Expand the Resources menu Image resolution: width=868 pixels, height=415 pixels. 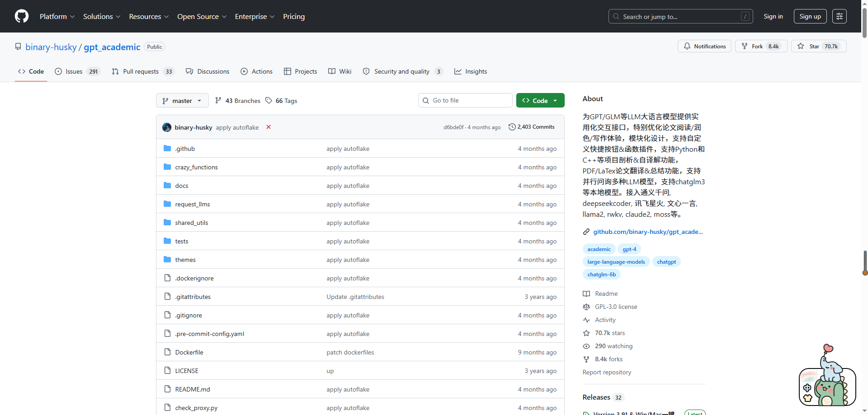click(x=149, y=16)
